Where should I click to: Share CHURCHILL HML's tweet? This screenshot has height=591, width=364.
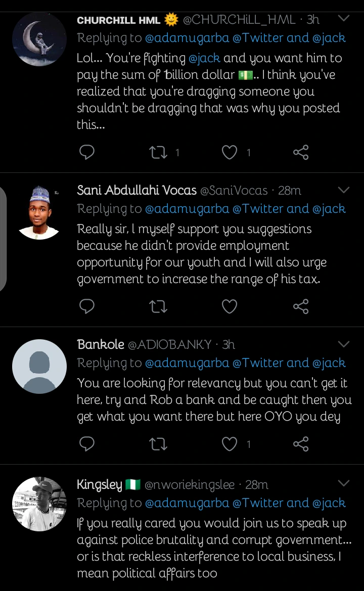(301, 152)
